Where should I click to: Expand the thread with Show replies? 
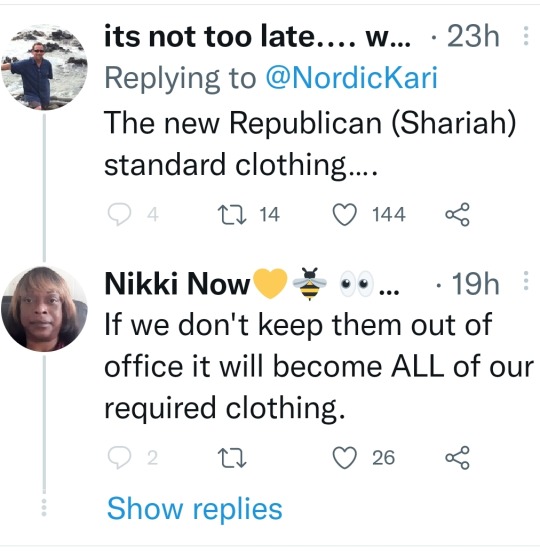(194, 509)
